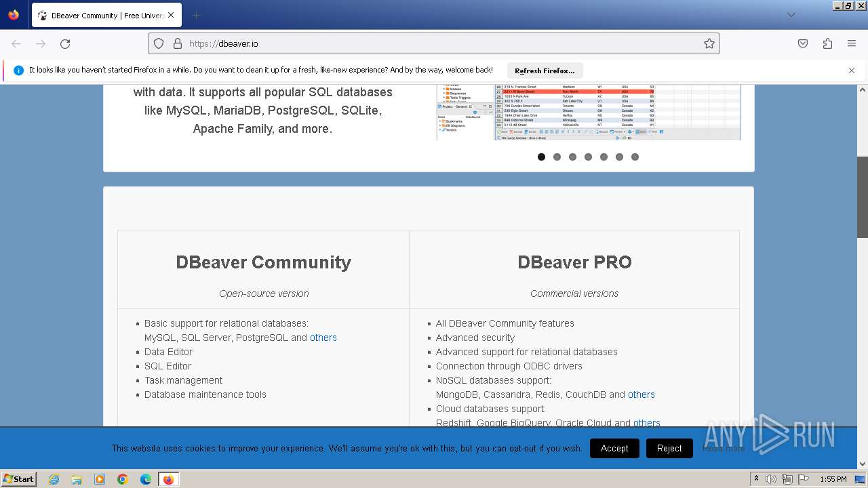Open Google Chrome from the taskbar

pos(123,479)
